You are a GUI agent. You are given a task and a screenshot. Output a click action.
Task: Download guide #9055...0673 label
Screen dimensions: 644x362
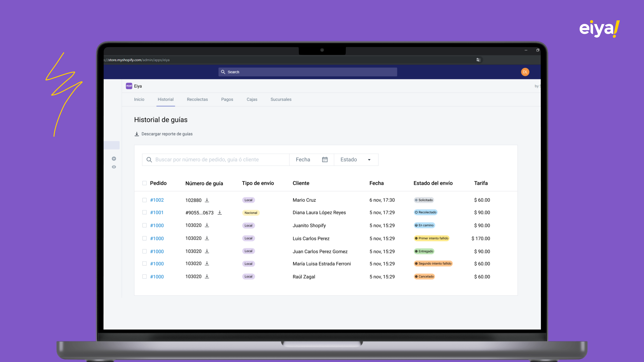[219, 213]
